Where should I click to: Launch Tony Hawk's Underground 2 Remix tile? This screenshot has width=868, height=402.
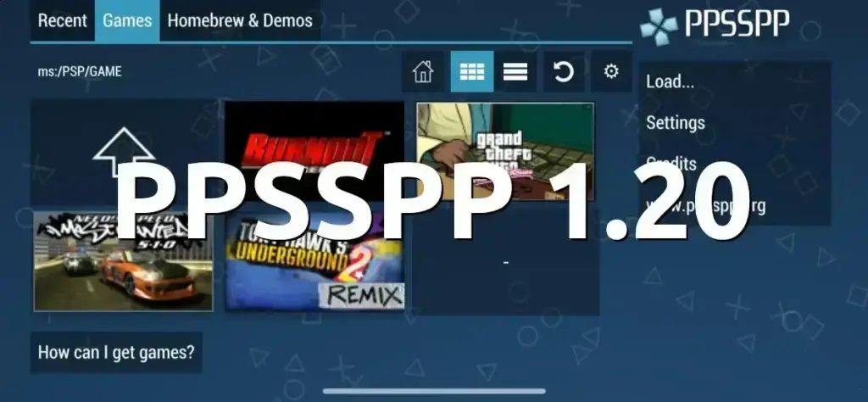pos(314,261)
